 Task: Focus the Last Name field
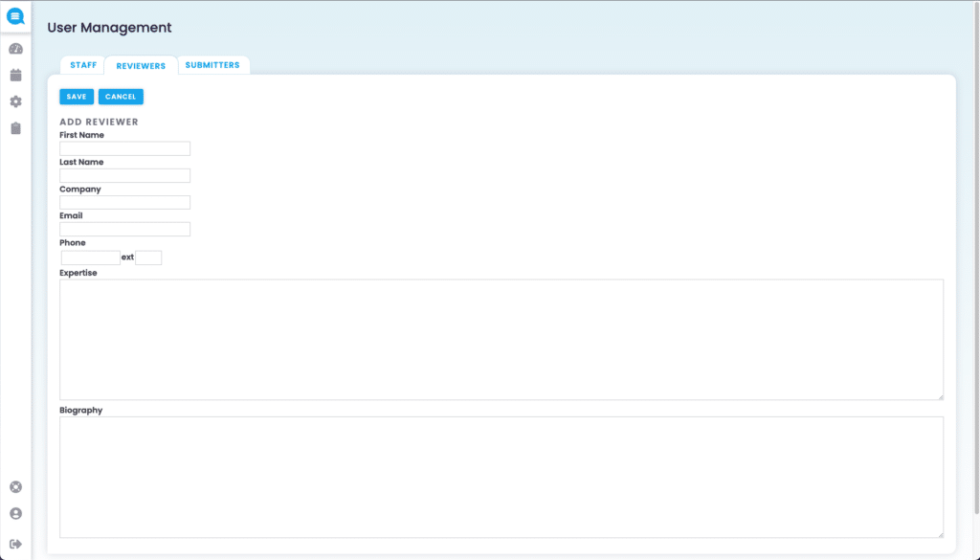coord(125,175)
